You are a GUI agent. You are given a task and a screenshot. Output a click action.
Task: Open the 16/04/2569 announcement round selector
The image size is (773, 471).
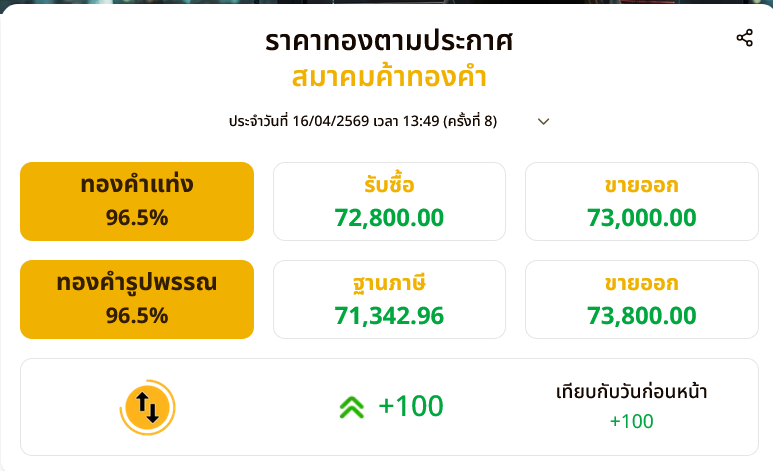tap(363, 122)
